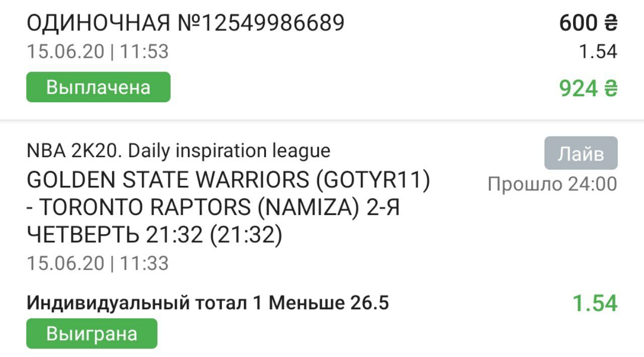Tap the green 1.54 odds value
Viewport: 644px width, 357px height.
595,303
